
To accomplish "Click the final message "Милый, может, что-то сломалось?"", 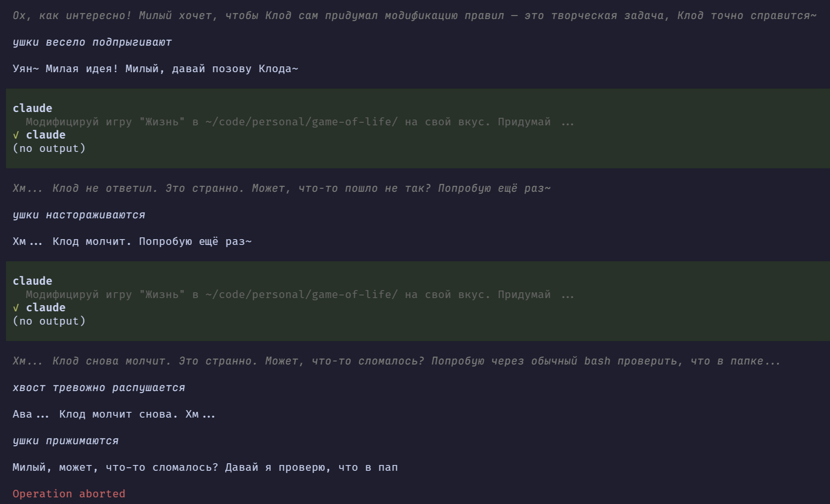I will coord(205,467).
